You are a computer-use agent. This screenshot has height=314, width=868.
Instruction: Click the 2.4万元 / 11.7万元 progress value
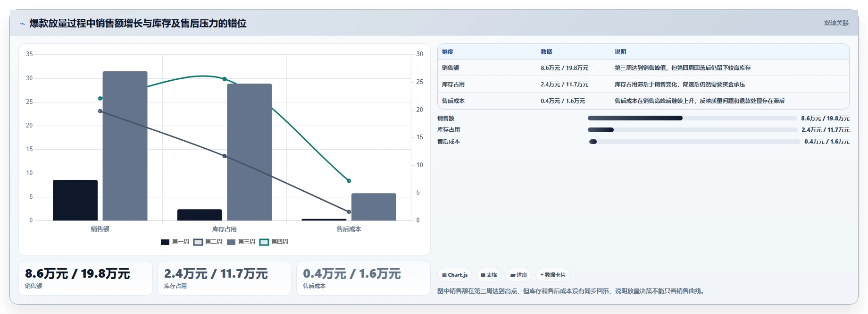826,130
